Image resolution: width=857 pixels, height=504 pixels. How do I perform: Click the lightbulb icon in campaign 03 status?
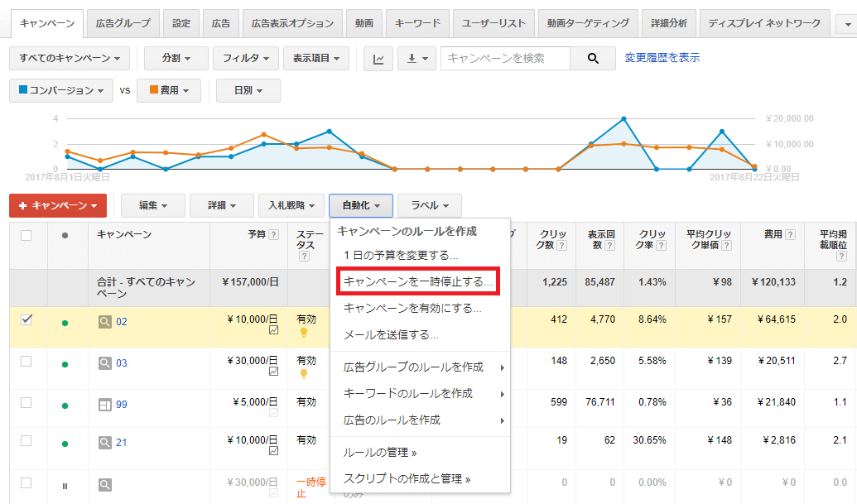coord(304,373)
